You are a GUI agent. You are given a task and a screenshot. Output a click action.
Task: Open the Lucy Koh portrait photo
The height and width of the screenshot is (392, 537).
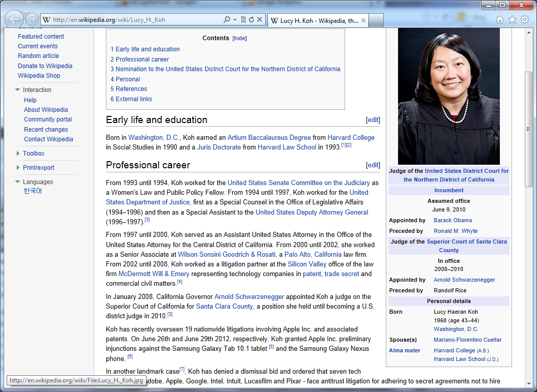point(448,96)
